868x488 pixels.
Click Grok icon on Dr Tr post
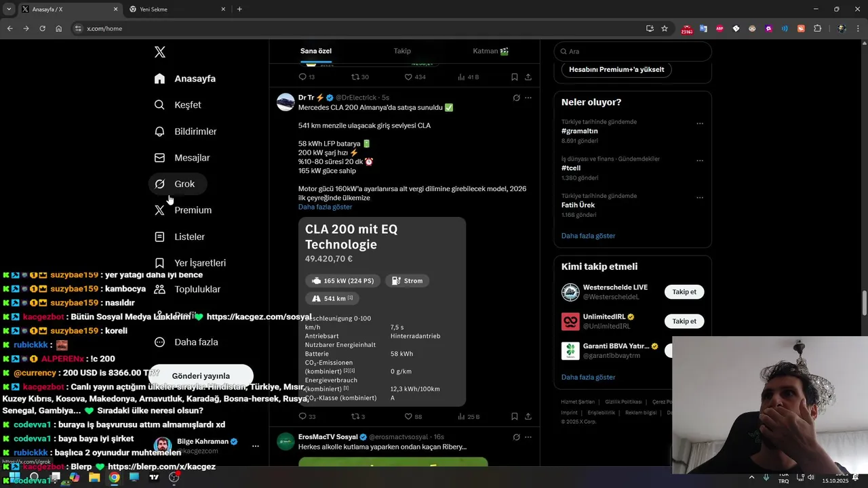click(x=516, y=98)
